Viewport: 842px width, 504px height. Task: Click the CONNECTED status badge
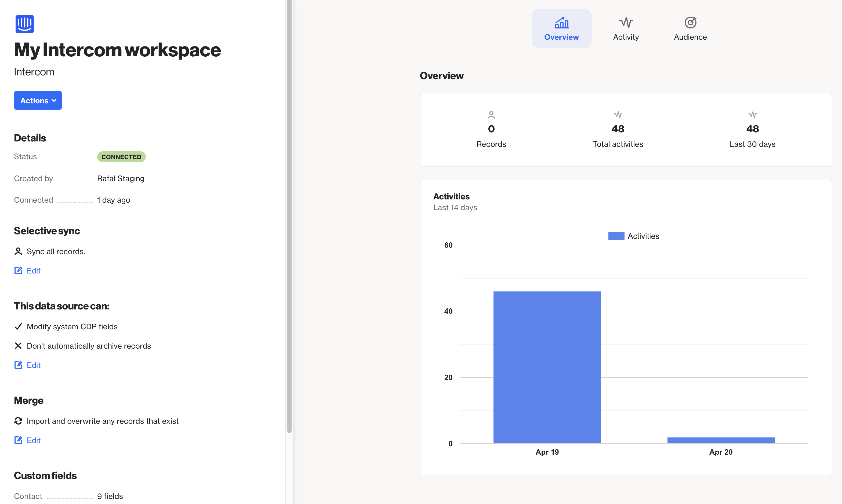(x=121, y=156)
